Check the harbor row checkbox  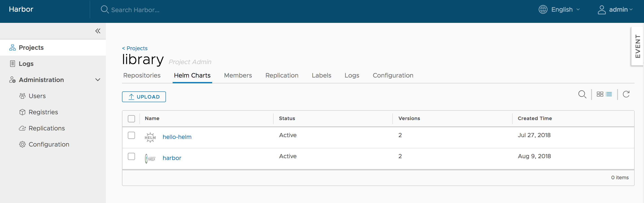[131, 157]
